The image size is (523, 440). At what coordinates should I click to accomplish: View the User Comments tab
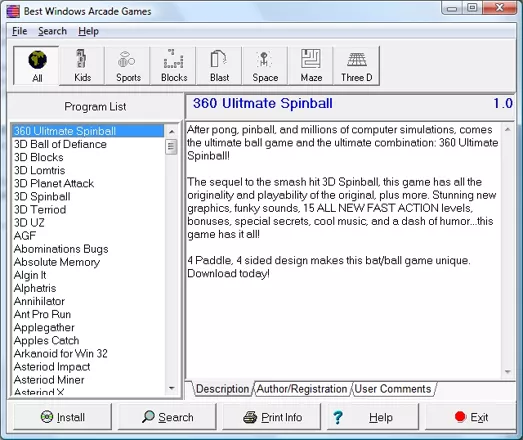[393, 389]
